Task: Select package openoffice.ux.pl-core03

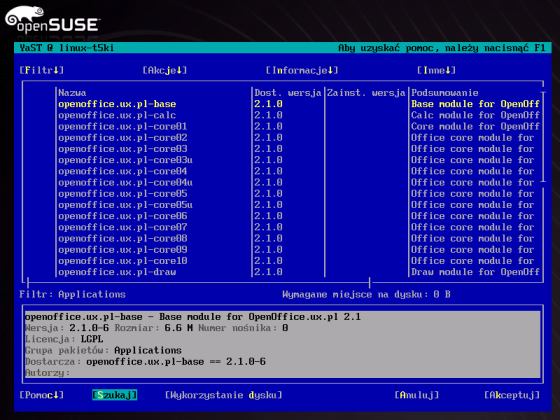Action: (122, 149)
